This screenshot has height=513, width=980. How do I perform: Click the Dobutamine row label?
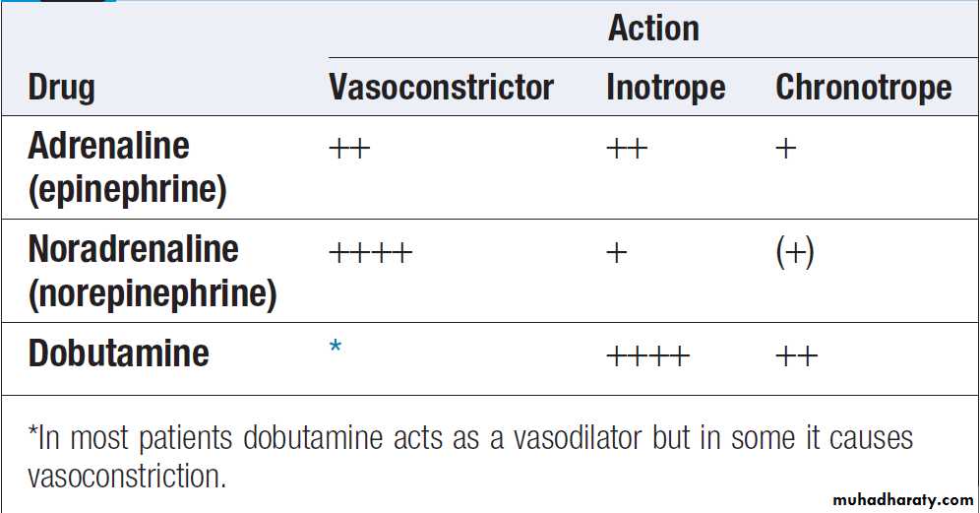[118, 353]
